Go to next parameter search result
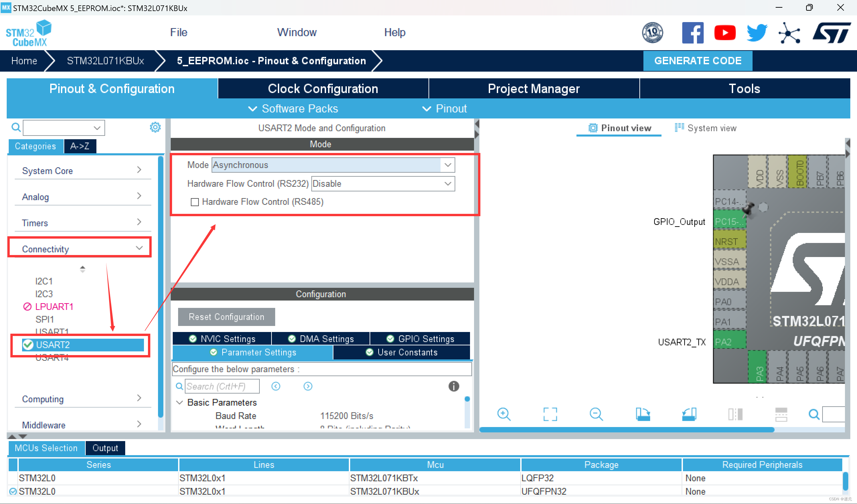Screen dimensions: 857x504 coord(308,386)
